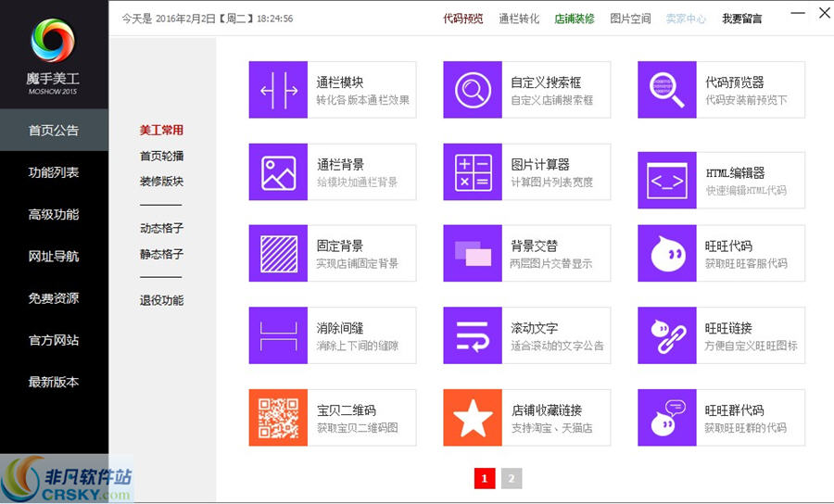This screenshot has width=834, height=504.
Task: Choose 免费资源 in the sidebar
Action: click(x=54, y=298)
